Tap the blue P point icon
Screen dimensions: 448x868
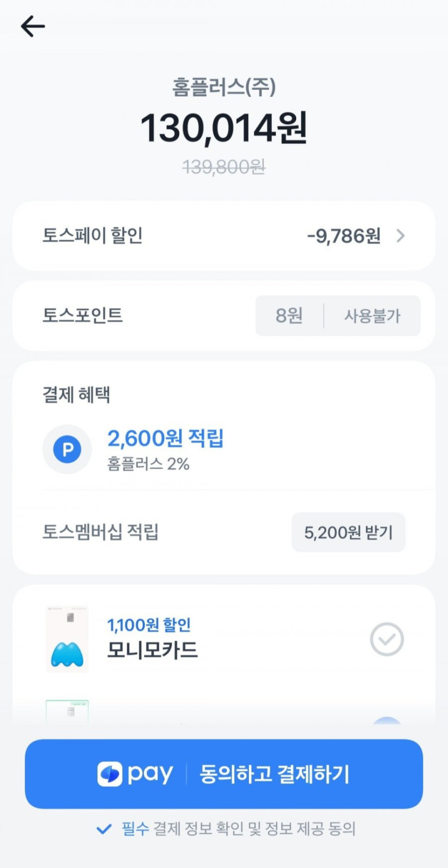67,450
